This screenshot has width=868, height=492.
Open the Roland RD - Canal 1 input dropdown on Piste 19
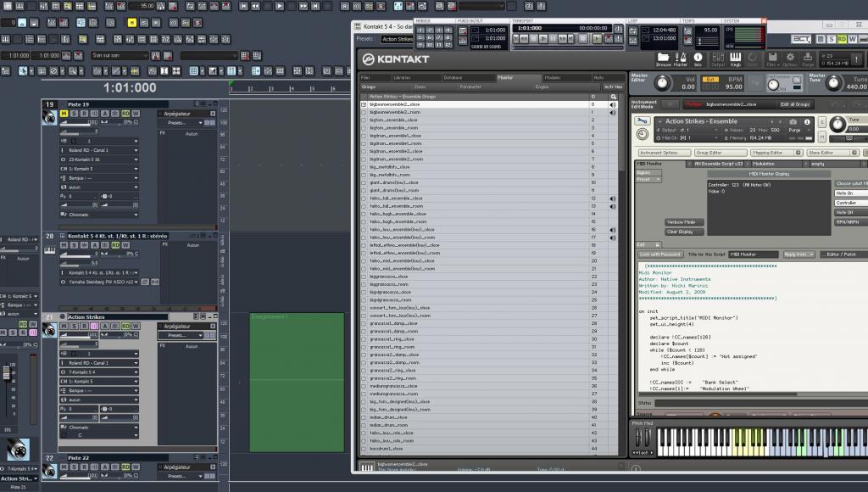100,150
